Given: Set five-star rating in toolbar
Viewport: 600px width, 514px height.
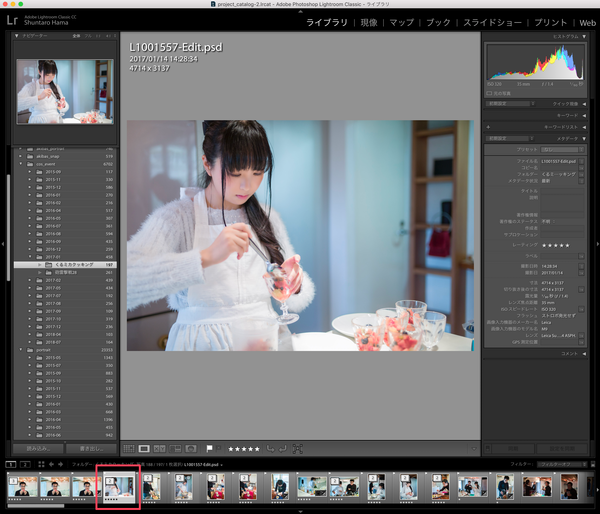Looking at the screenshot, I should click(244, 449).
